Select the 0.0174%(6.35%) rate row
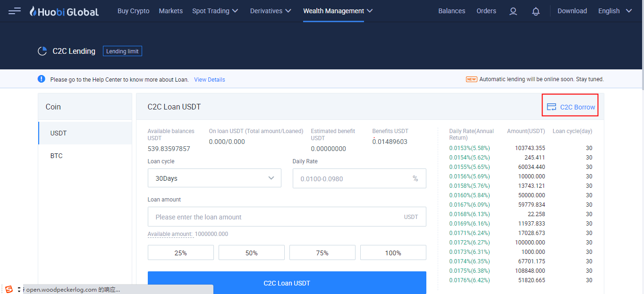644x294 pixels. tap(521, 261)
